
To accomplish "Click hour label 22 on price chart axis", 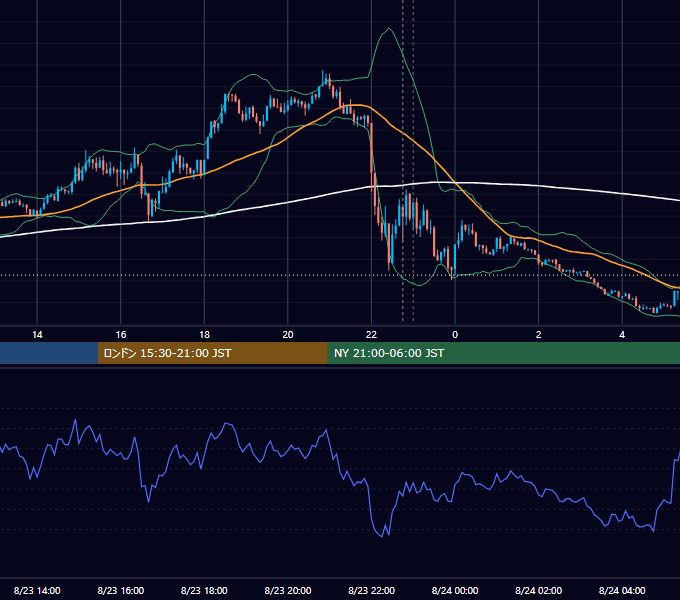I will click(371, 335).
